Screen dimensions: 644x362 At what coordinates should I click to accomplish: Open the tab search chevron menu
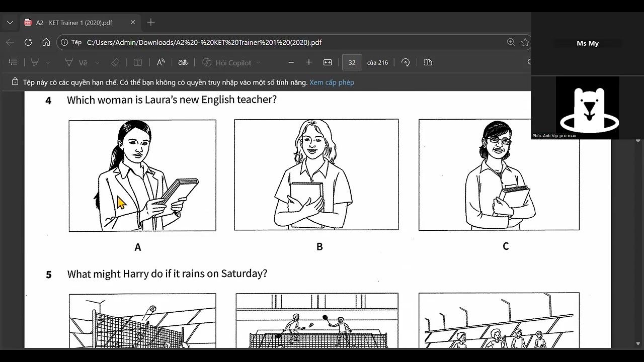coord(10,23)
